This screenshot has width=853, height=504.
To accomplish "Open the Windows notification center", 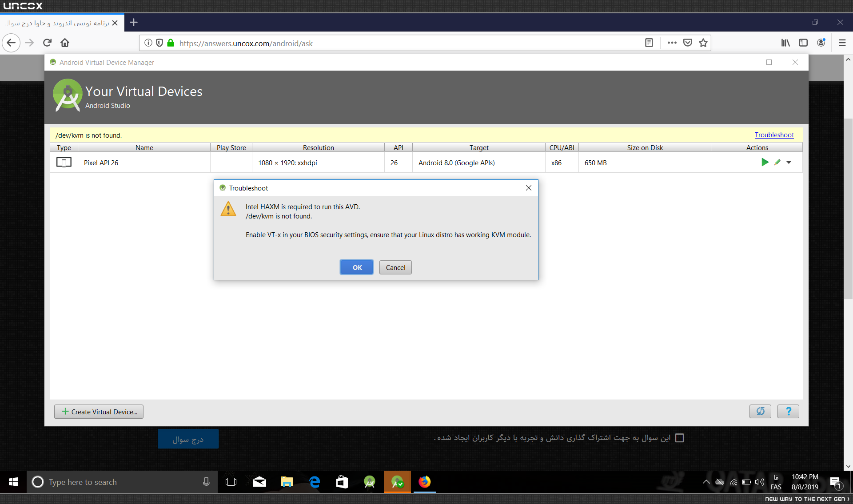I will [x=836, y=482].
